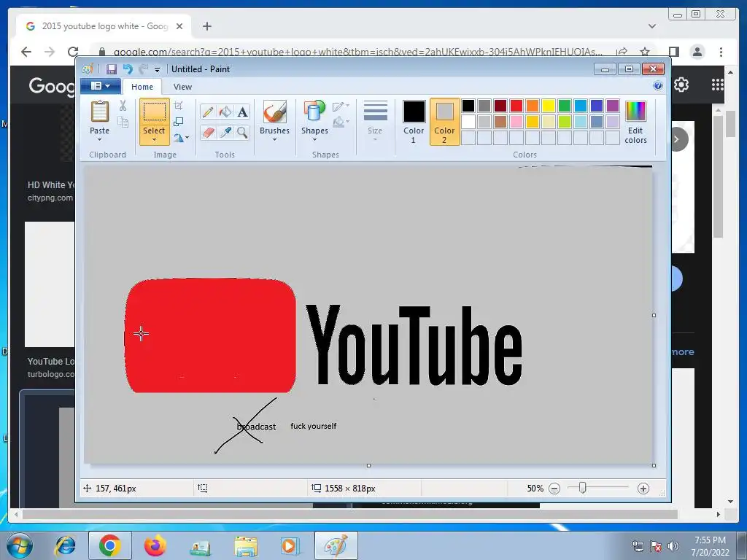The image size is (747, 560).
Task: Pick the yellow color swatch
Action: (549, 105)
